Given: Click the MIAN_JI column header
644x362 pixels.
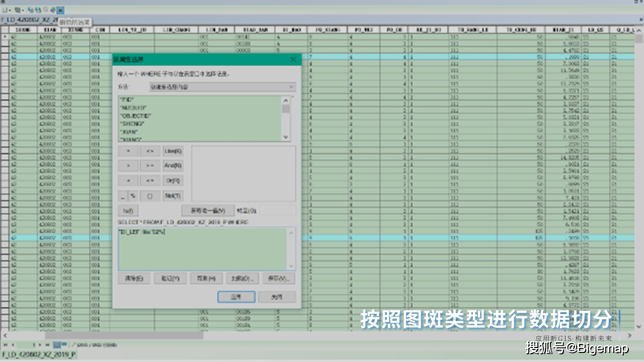Looking at the screenshot, I should point(564,30).
